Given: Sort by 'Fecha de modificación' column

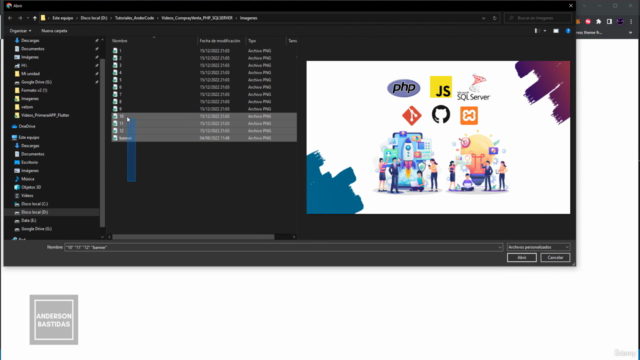Looking at the screenshot, I should tap(220, 41).
